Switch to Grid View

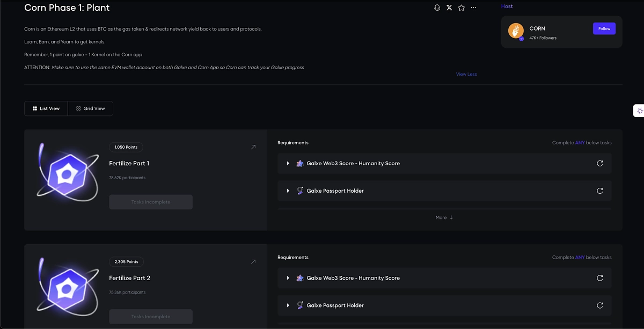pos(91,108)
